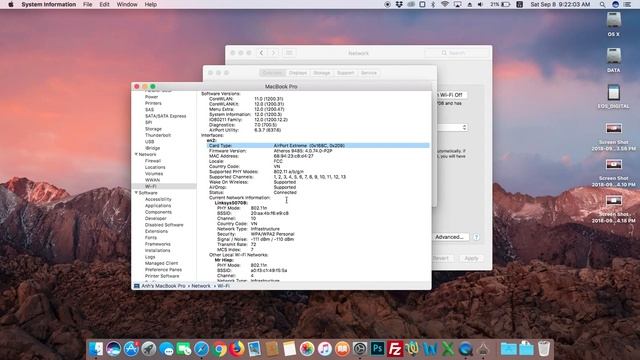
Task: Open the Notes icon in Dock
Action: 289,349
